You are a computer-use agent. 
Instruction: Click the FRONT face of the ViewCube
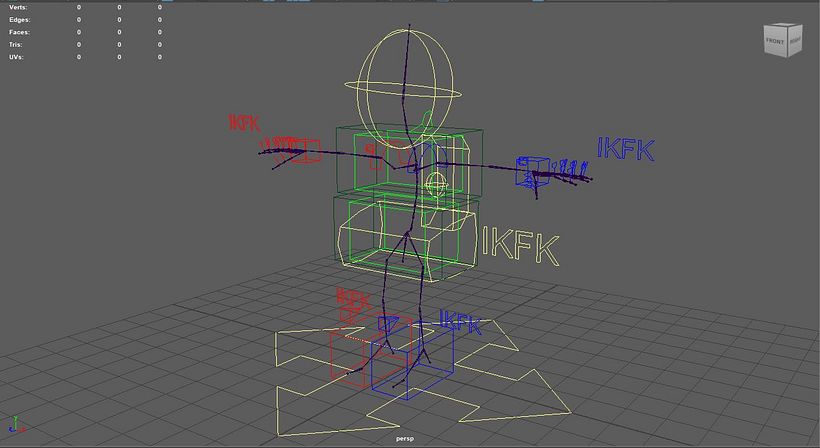point(775,41)
